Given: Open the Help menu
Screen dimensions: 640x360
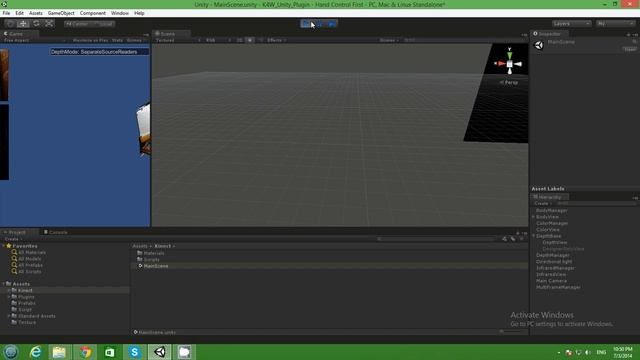Looking at the screenshot, I should click(139, 13).
